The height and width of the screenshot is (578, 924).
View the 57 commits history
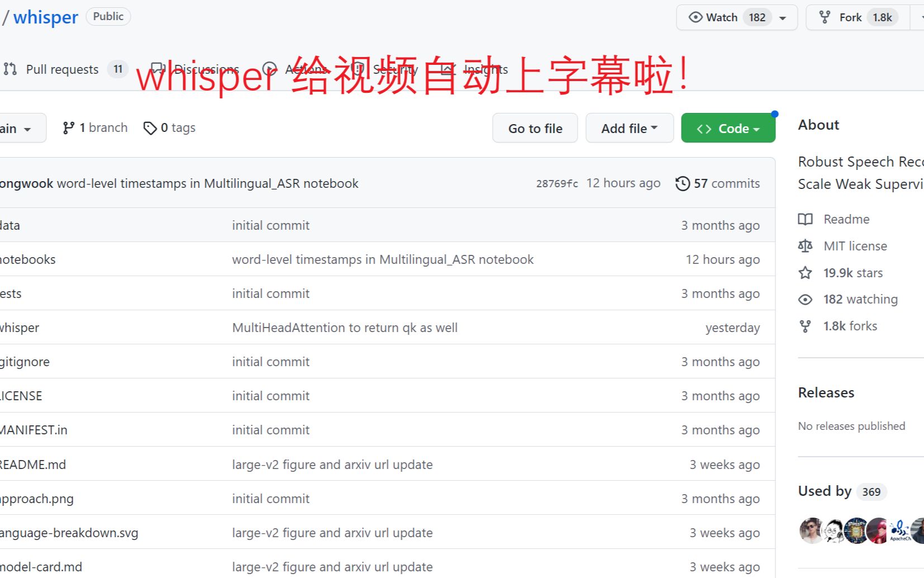point(718,183)
